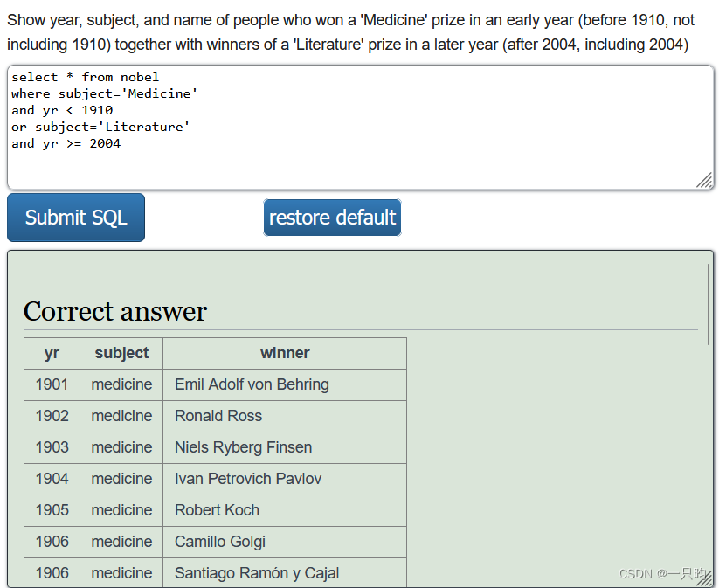Click the yr column header
The height and width of the screenshot is (588, 719).
coord(51,353)
